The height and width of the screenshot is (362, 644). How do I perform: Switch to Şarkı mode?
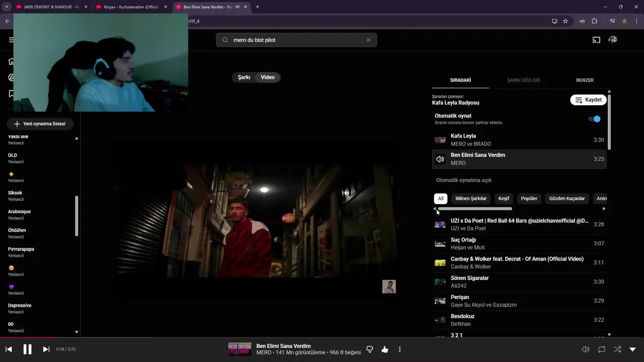244,77
